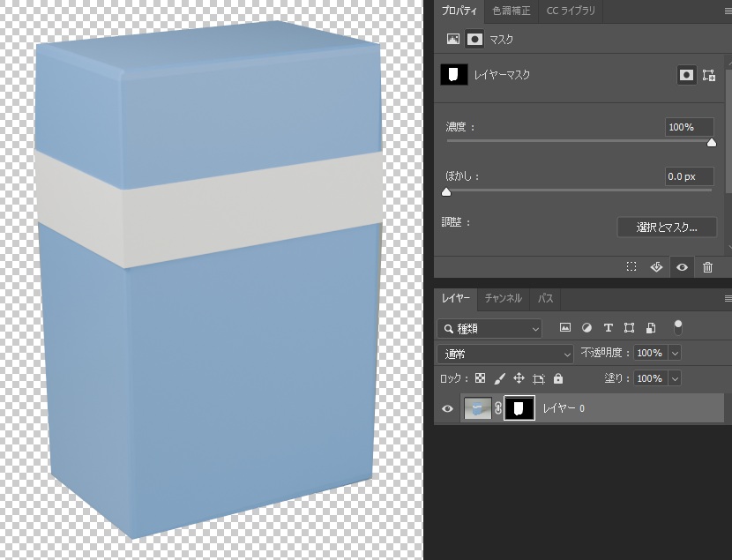Expand the 不透明度 opacity dropdown arrow
The image size is (732, 560).
[675, 354]
